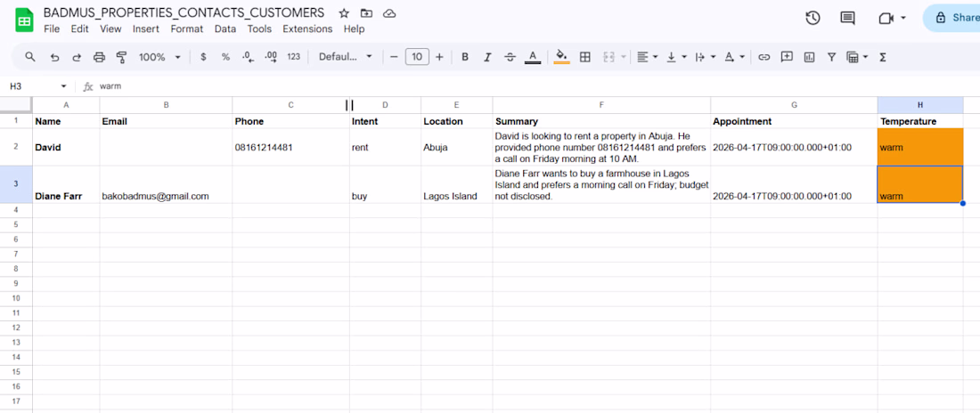Select orange Temperature cell for David
The width and height of the screenshot is (980, 413).
point(920,148)
